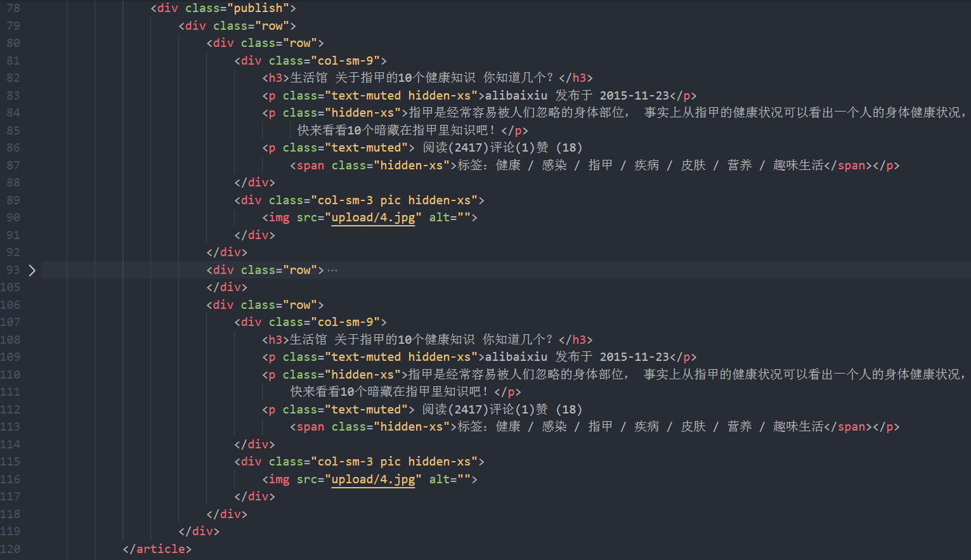Screen dimensions: 971x560
Task: Click the span 标签 text on line 87
Action: click(641, 166)
